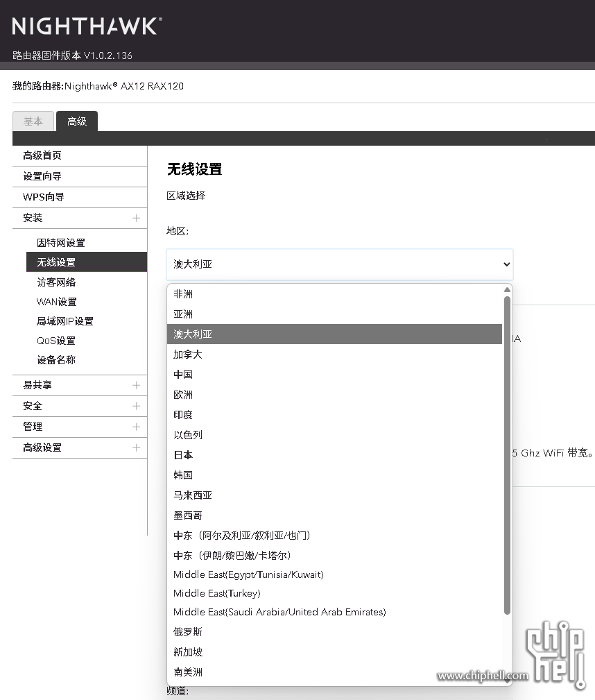Choose 中东（伊朗/黎巴嫩/卡塔尔）option
Screen dimensions: 595x700
pos(334,556)
